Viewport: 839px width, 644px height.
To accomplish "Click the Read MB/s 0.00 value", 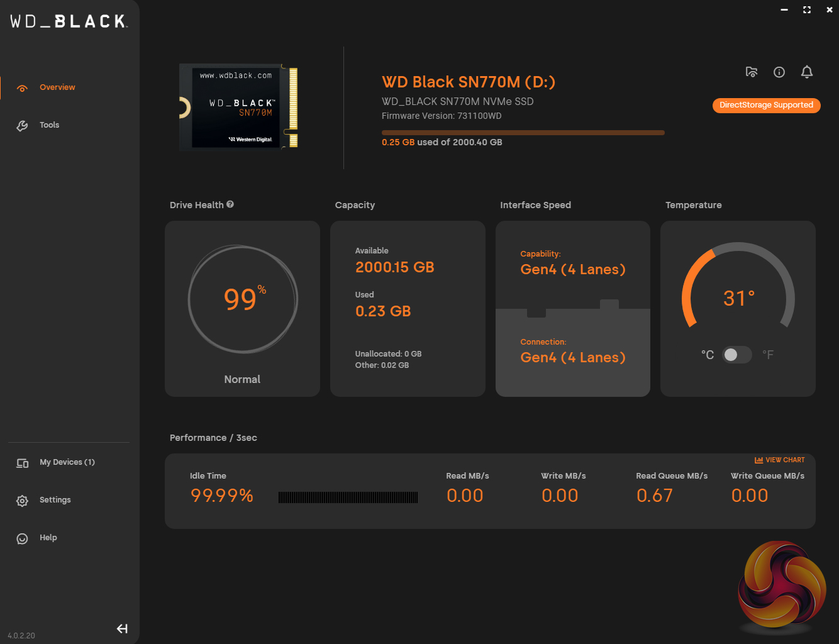I will point(465,496).
